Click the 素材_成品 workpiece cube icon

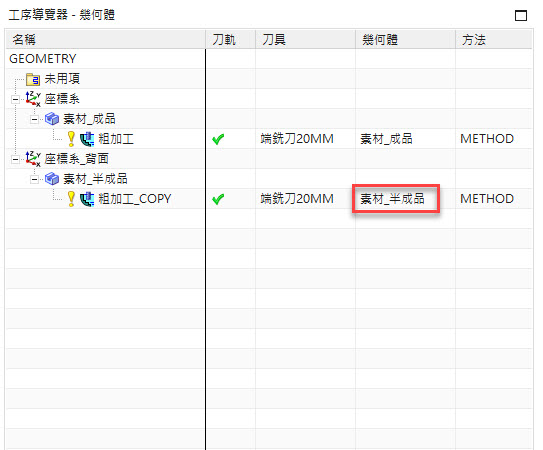pyautogui.click(x=52, y=119)
